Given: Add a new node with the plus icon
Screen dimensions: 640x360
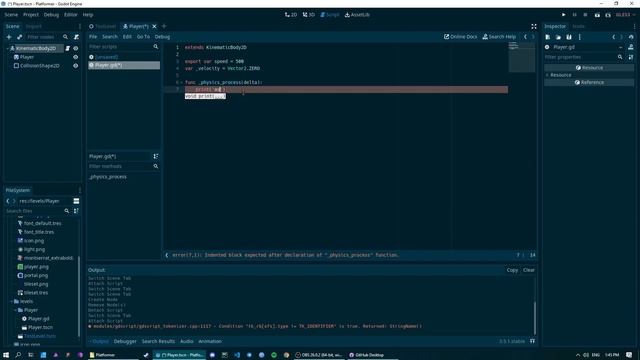Looking at the screenshot, I should click(x=9, y=37).
